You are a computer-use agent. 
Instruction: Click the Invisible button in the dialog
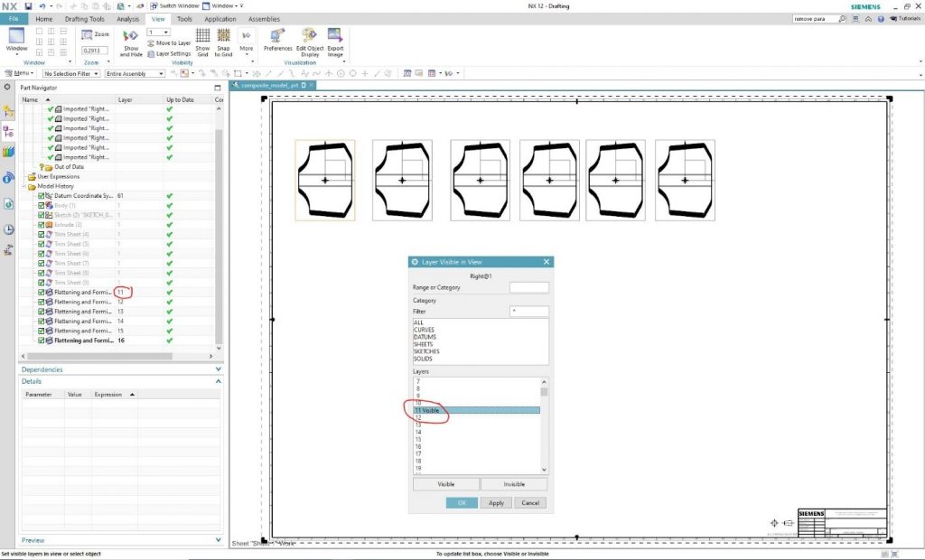[513, 484]
